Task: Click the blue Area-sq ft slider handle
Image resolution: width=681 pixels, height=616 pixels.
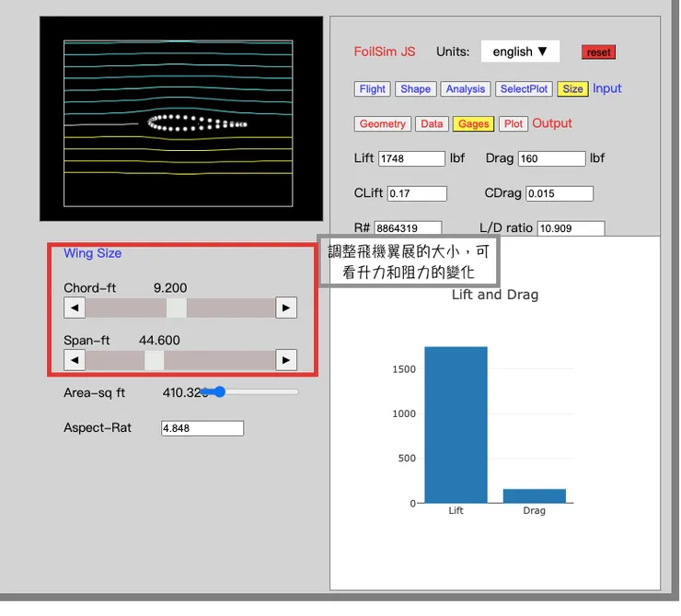Action: click(x=220, y=392)
